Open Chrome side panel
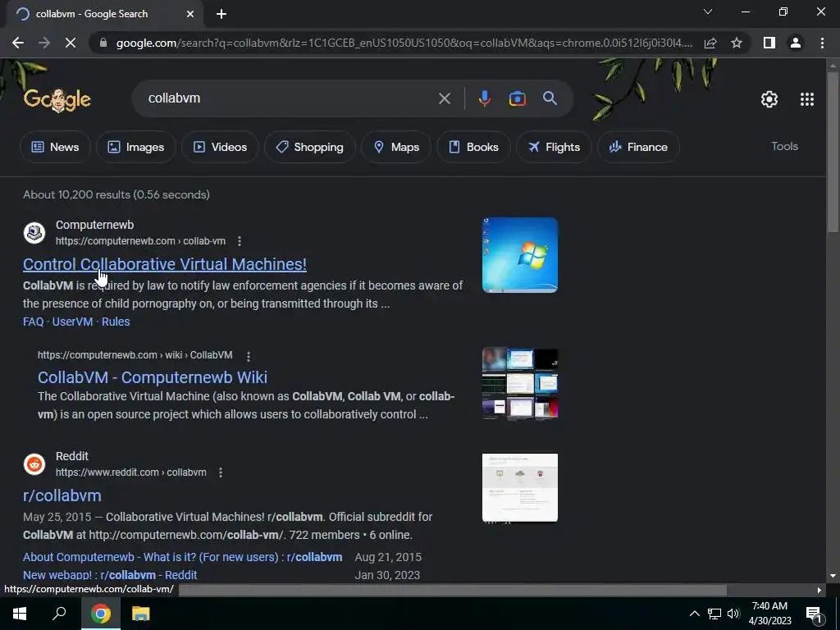840x630 pixels. 769,43
